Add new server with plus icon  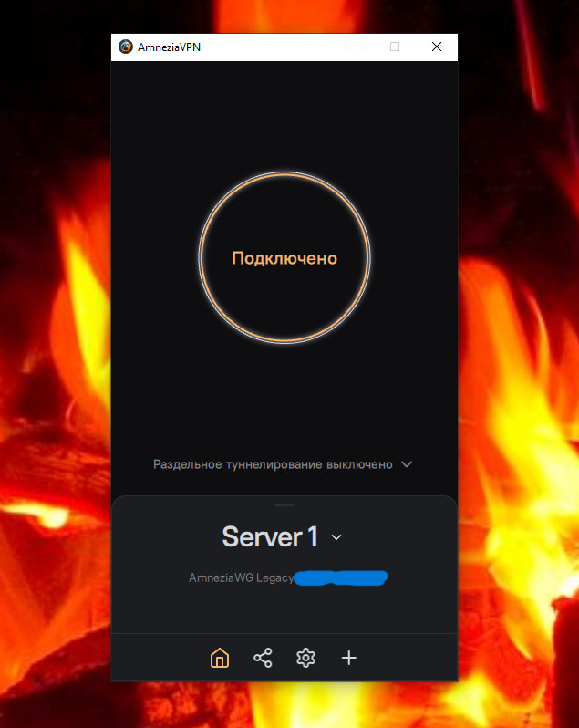pyautogui.click(x=349, y=658)
